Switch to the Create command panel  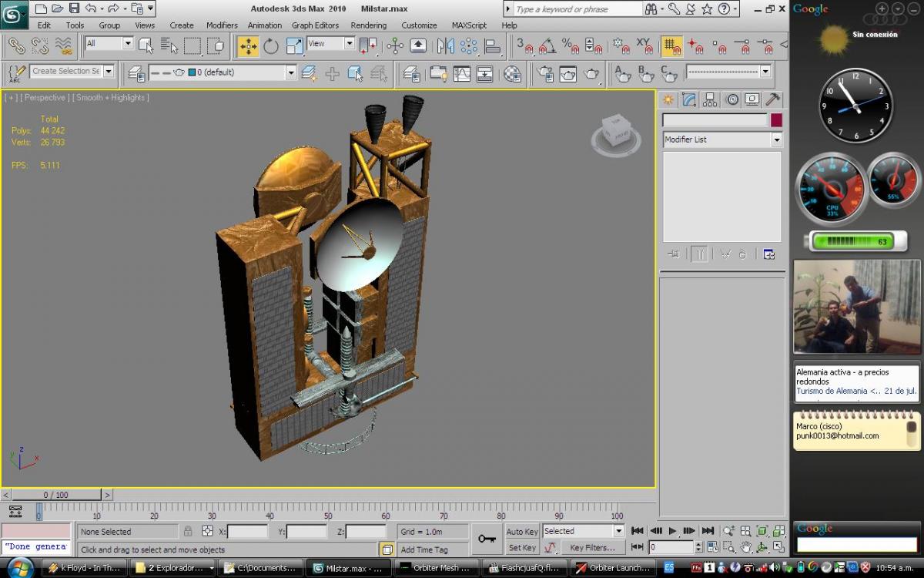point(668,99)
